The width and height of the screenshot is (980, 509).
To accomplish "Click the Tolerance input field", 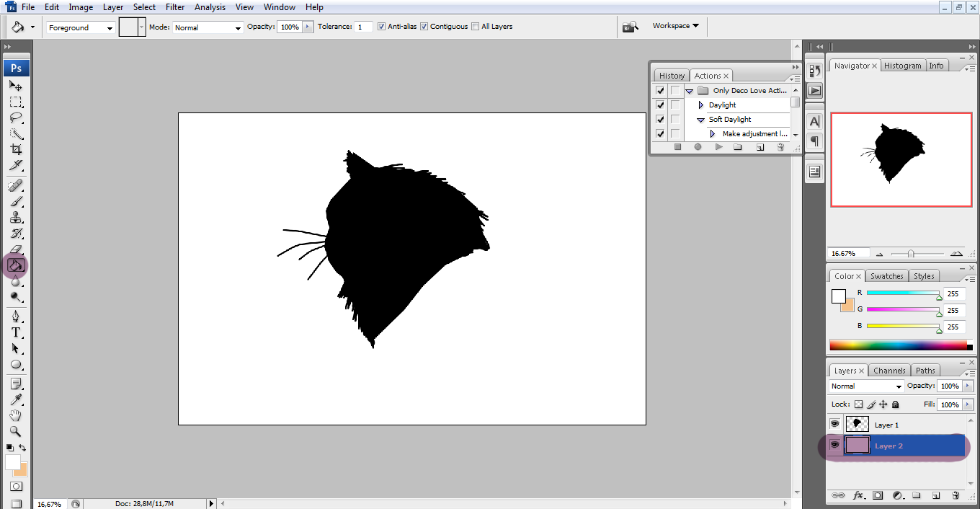I will pyautogui.click(x=363, y=27).
